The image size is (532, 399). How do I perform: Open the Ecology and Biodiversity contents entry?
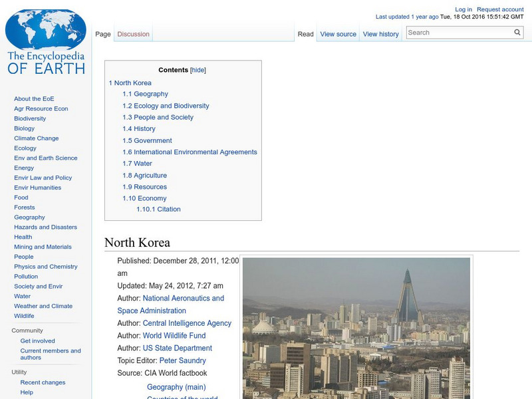pos(170,105)
